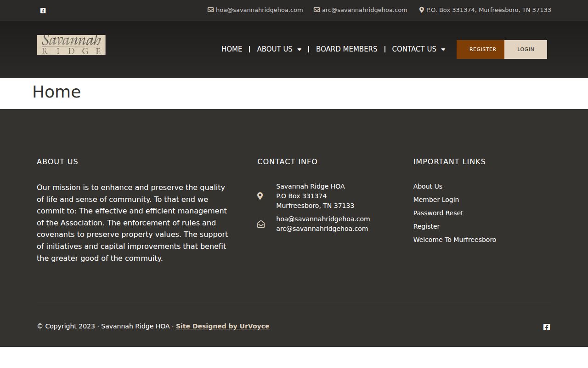Click map pin icon in top bar

(422, 10)
